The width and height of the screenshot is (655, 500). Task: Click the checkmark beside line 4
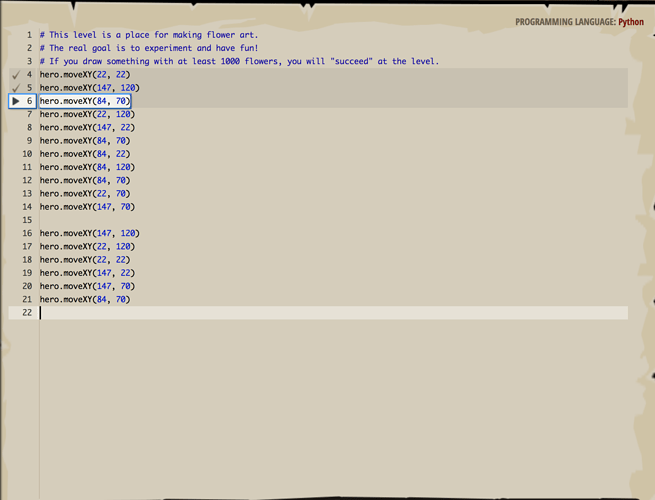[x=16, y=75]
